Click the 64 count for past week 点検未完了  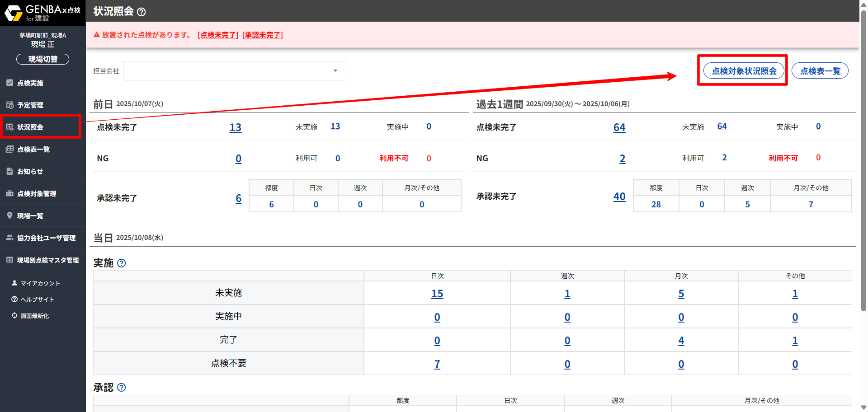619,128
